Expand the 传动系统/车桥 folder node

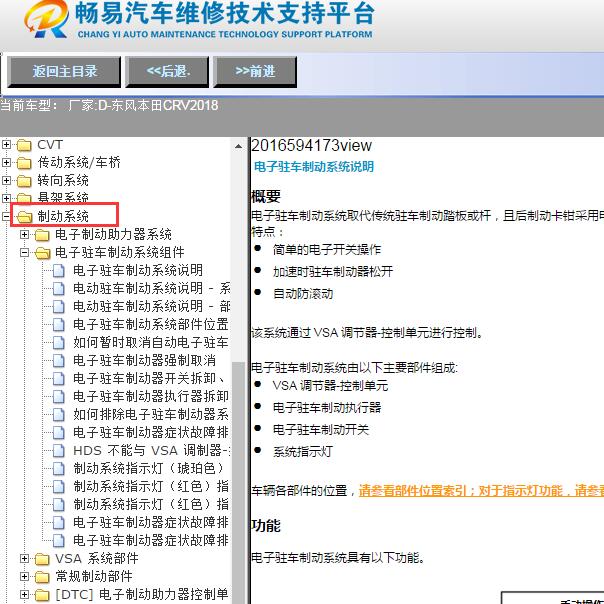6,162
